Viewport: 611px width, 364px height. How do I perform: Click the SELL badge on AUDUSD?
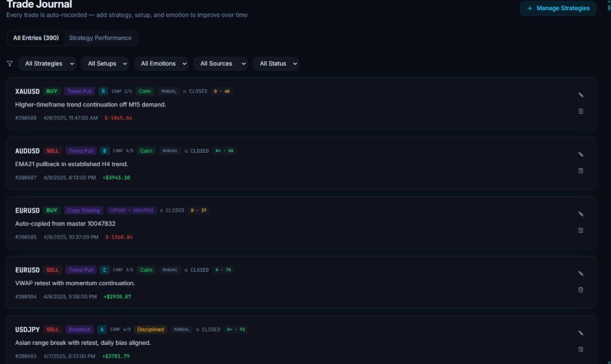[52, 151]
